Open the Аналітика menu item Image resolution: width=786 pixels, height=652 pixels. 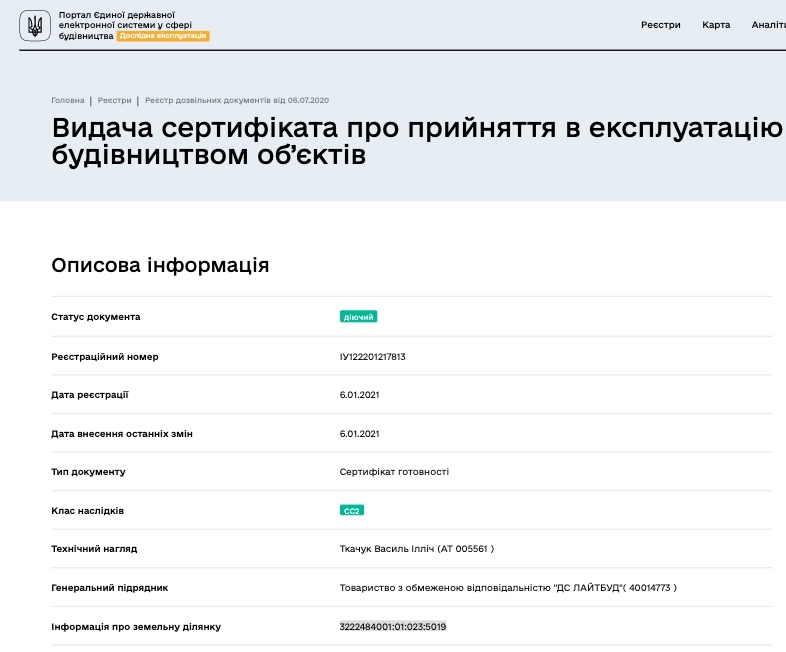coord(768,25)
